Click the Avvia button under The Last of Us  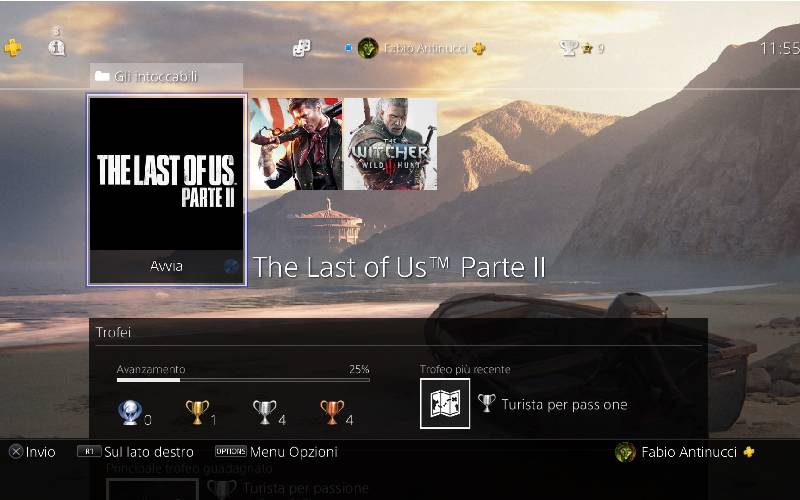coord(166,266)
